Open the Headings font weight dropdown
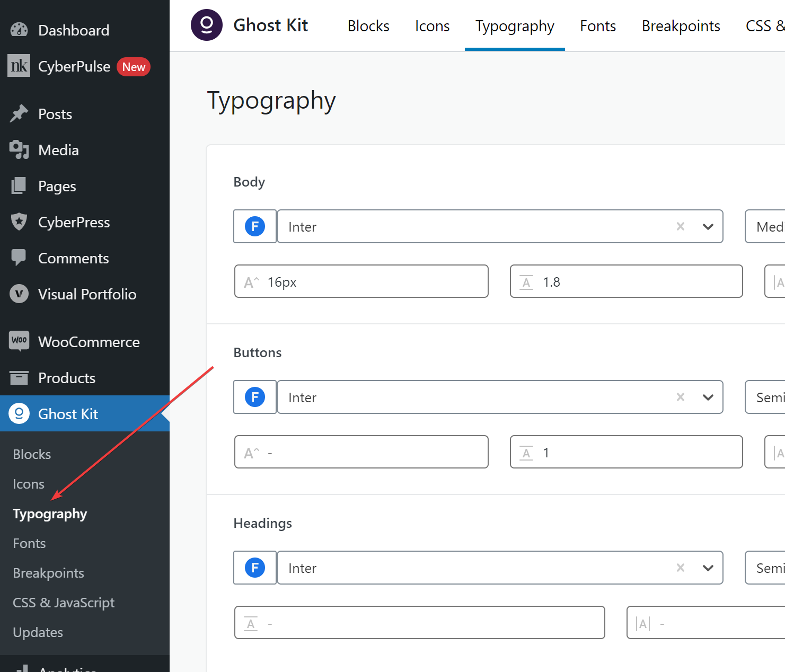Screen dimensions: 785x672 [765, 568]
